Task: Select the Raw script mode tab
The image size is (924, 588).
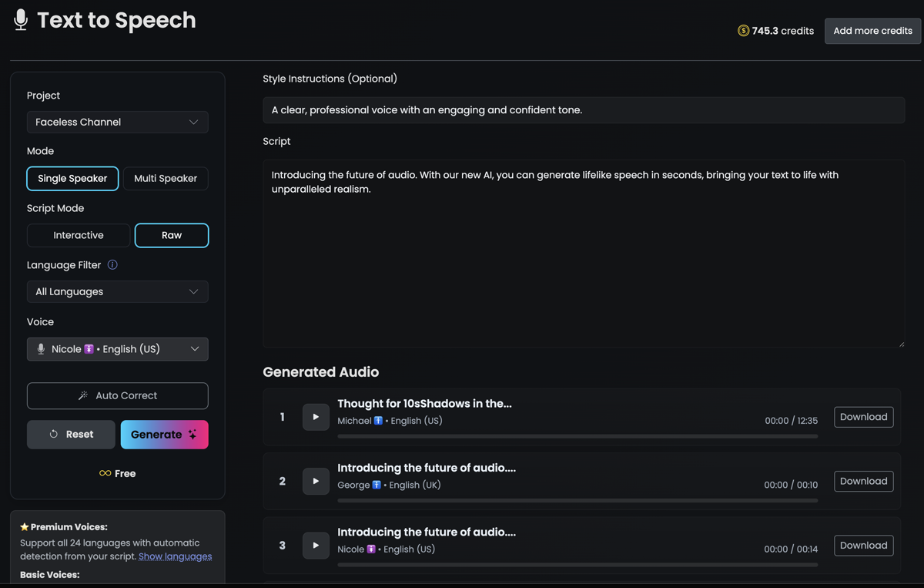Action: point(171,235)
